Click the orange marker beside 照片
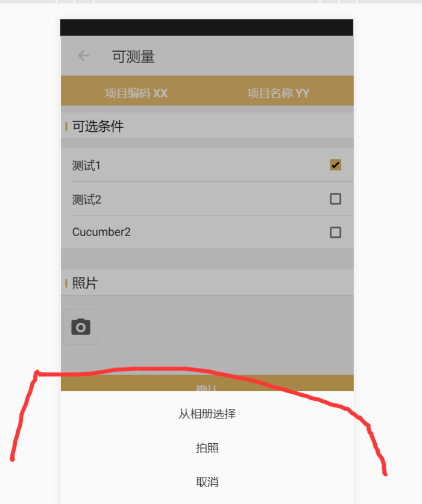This screenshot has width=422, height=504. point(66,283)
